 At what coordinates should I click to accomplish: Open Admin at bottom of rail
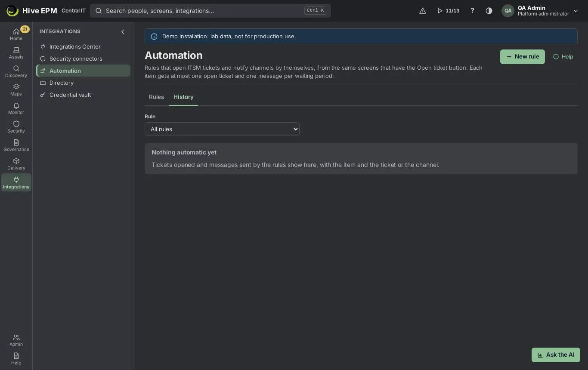pyautogui.click(x=16, y=340)
